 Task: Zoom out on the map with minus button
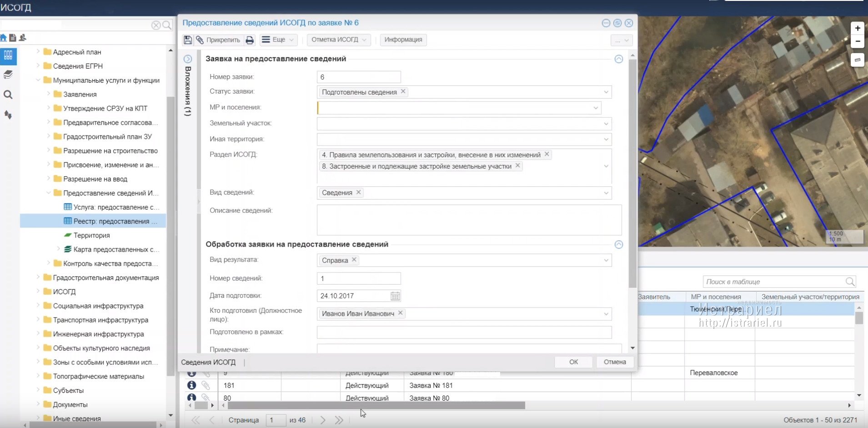point(857,42)
